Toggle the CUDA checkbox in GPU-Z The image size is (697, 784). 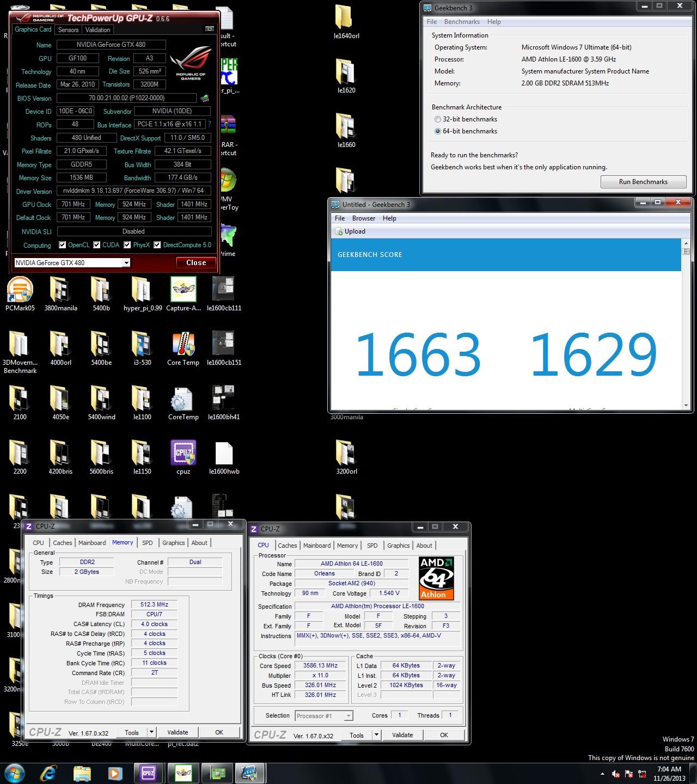[97, 245]
